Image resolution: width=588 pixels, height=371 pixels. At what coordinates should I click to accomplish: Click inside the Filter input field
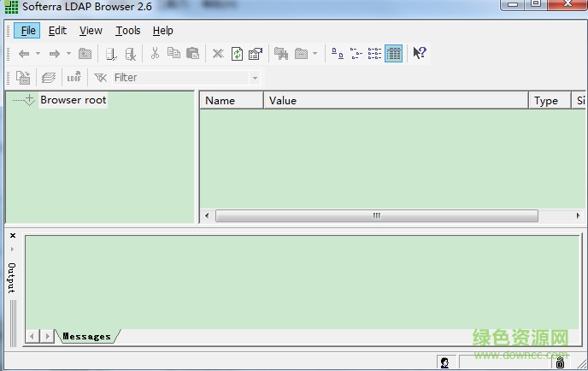click(180, 78)
